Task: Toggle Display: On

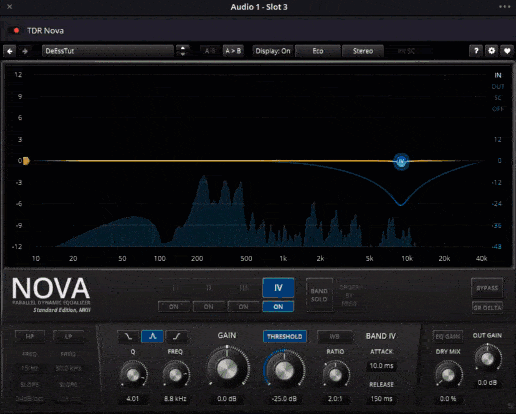Action: pyautogui.click(x=273, y=51)
